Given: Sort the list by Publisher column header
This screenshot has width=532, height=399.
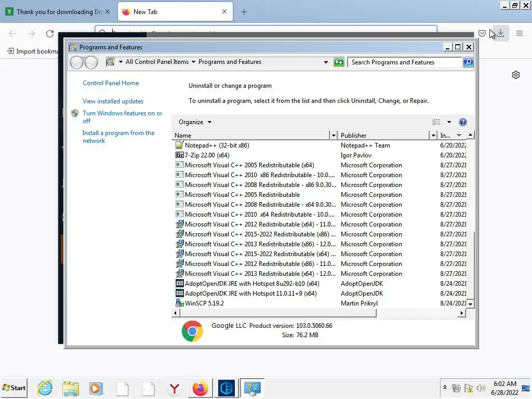Looking at the screenshot, I should point(383,136).
